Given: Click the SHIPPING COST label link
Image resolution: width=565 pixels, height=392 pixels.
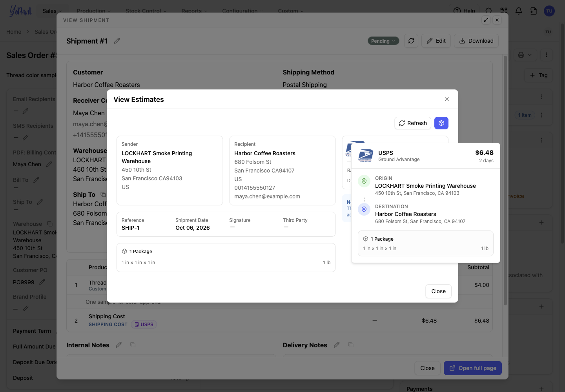Looking at the screenshot, I should click(x=108, y=325).
